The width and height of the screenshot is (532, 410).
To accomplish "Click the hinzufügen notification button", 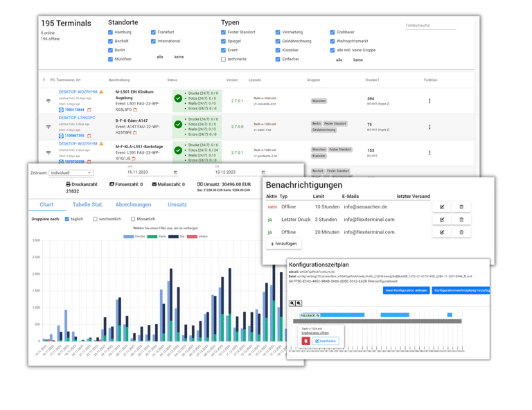I will coord(283,244).
